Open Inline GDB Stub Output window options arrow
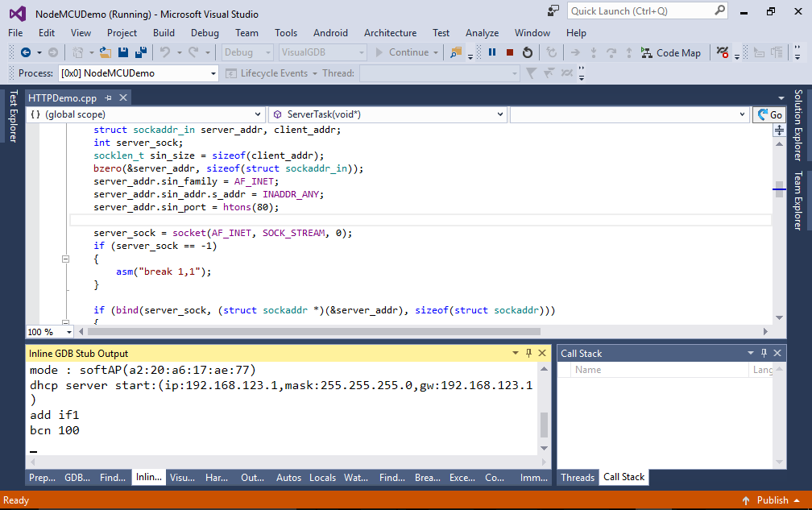 (516, 353)
